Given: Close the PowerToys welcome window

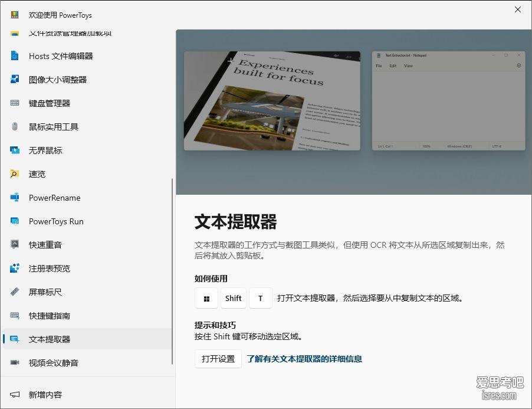Looking at the screenshot, I should pos(517,9).
